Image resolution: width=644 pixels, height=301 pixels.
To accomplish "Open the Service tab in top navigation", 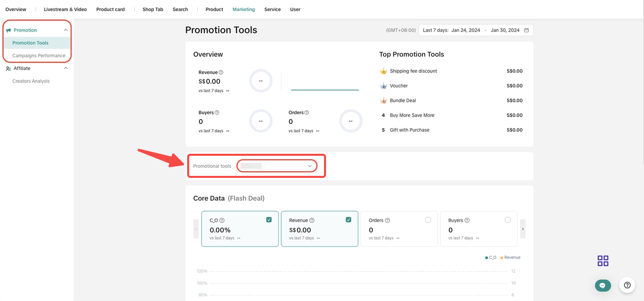I will click(272, 10).
